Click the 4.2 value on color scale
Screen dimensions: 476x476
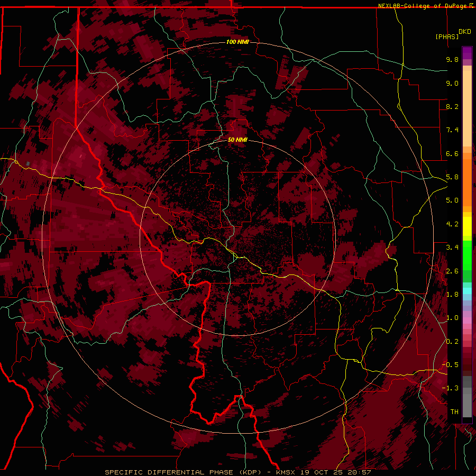pyautogui.click(x=452, y=224)
